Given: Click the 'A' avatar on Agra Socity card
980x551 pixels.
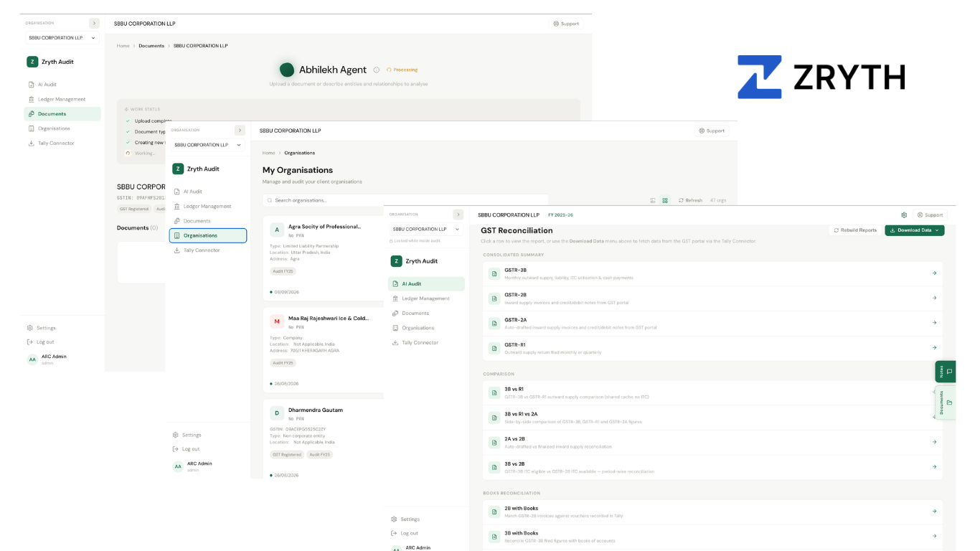Looking at the screenshot, I should tap(277, 230).
